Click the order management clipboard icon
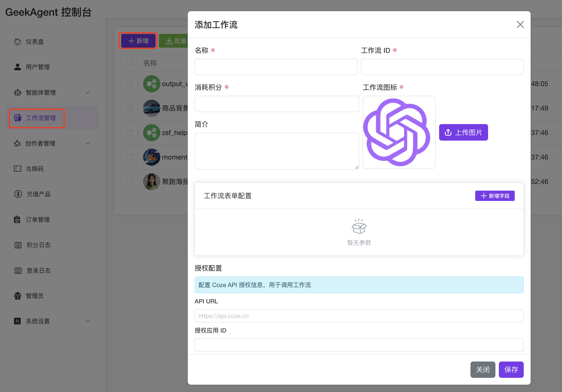This screenshot has width=562, height=392. point(17,220)
